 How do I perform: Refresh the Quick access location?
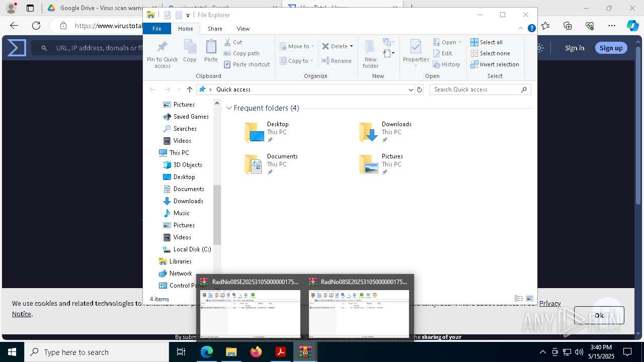[420, 89]
